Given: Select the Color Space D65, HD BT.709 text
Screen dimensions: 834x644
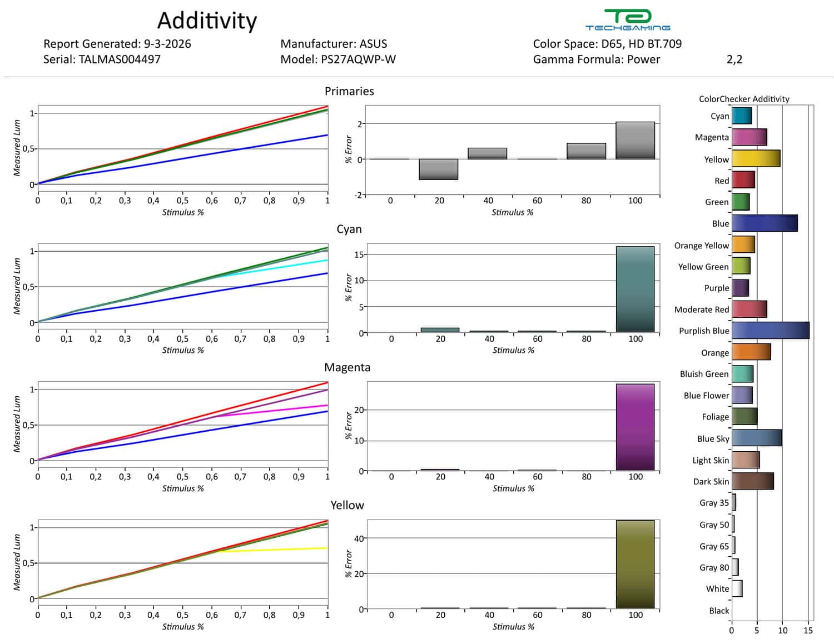Looking at the screenshot, I should click(607, 44).
